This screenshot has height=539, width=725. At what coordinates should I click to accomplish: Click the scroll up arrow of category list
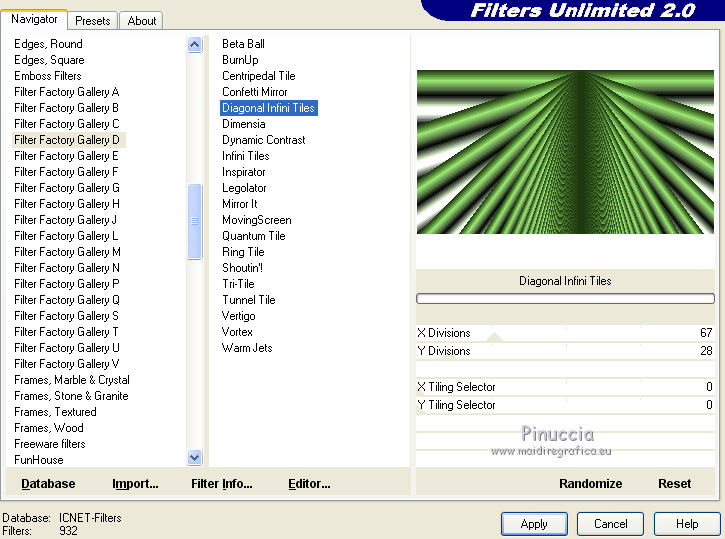pyautogui.click(x=195, y=45)
